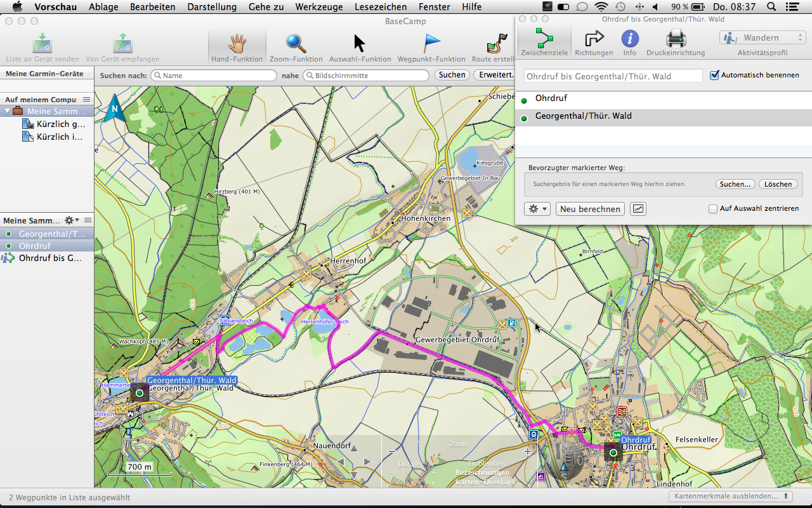The height and width of the screenshot is (508, 812).
Task: Click the route name text field
Action: point(613,76)
